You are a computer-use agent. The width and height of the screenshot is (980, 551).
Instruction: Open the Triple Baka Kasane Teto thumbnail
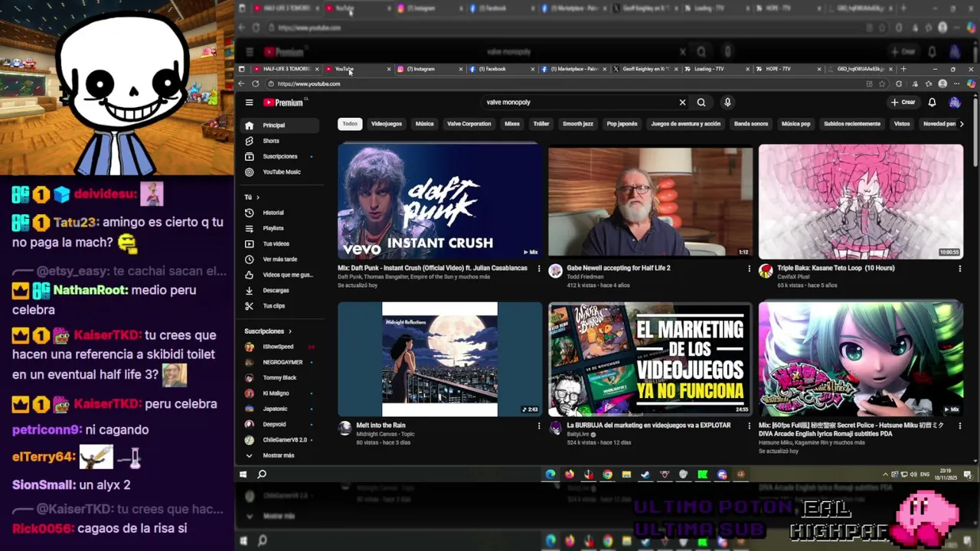pyautogui.click(x=861, y=202)
